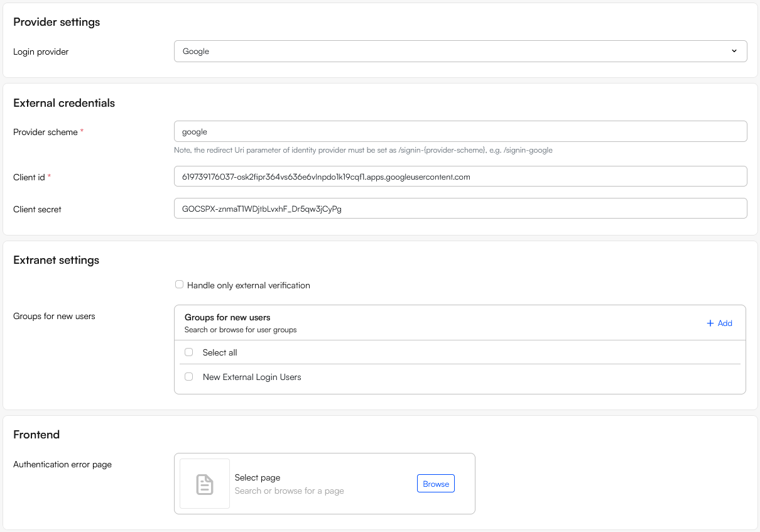Click the plus icon beside Add

pyautogui.click(x=710, y=323)
